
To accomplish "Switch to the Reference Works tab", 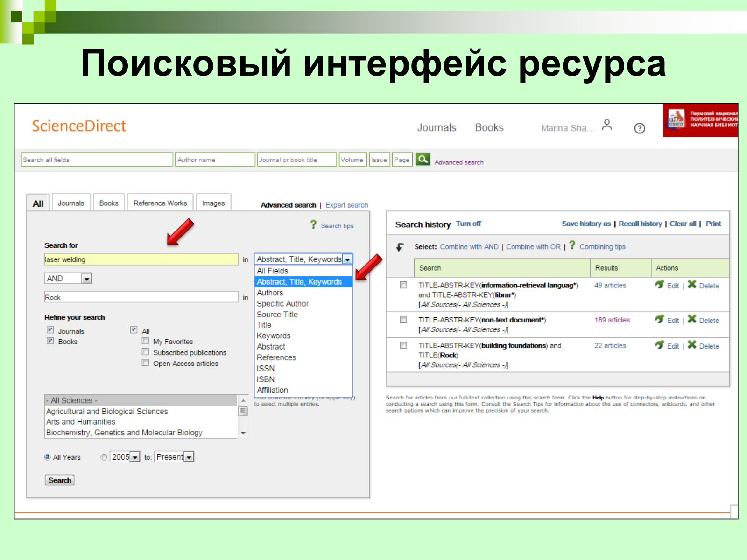I will click(x=160, y=203).
